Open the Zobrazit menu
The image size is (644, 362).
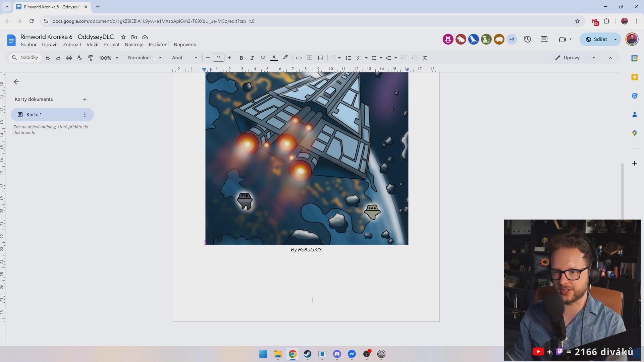point(72,45)
